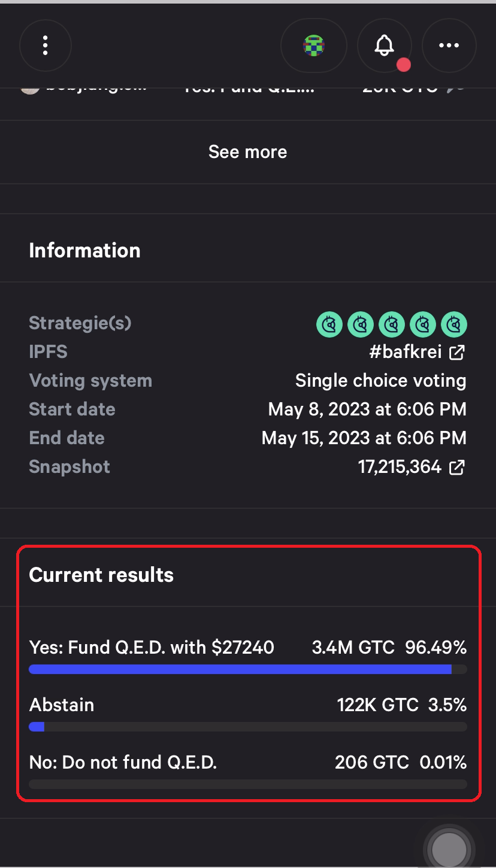Viewport: 496px width, 868px height.
Task: Open the horizontal ellipsis options menu
Action: tap(449, 45)
